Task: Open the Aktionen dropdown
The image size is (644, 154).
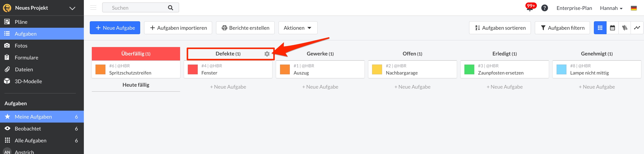Action: 298,28
